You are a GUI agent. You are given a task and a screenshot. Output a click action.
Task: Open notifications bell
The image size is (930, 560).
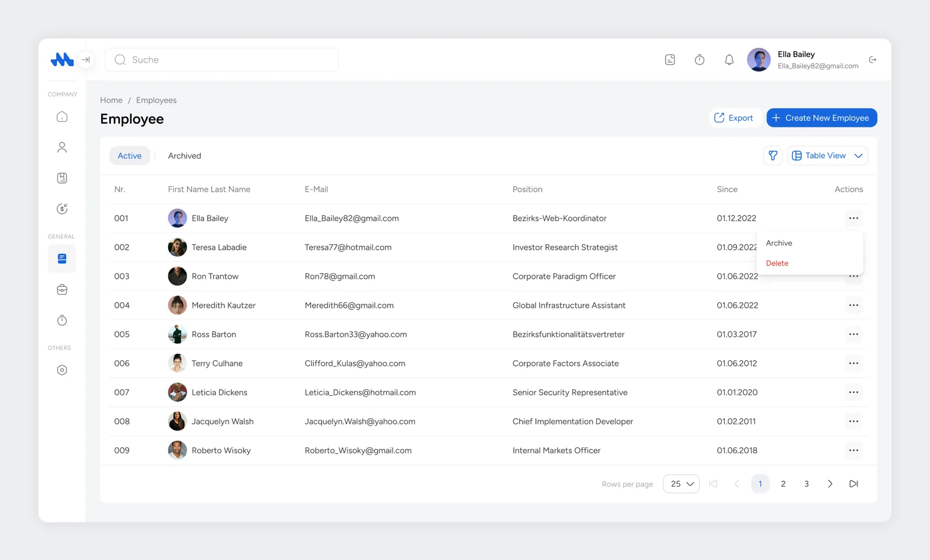729,60
